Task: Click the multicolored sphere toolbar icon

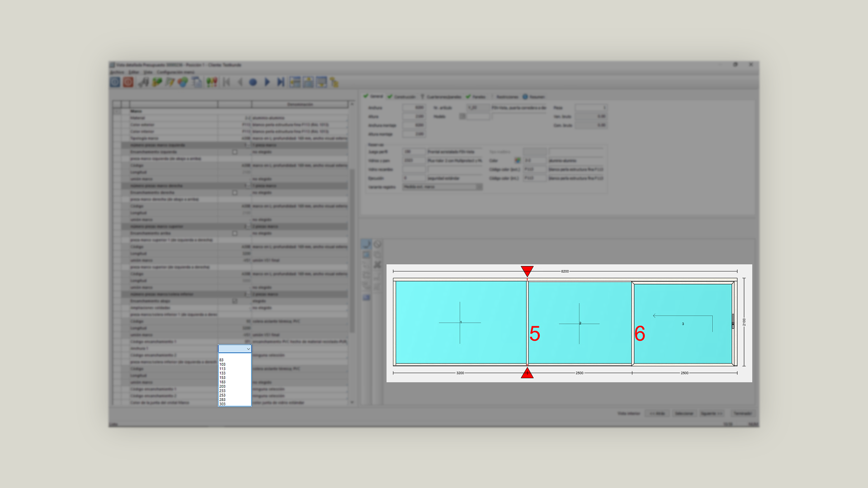Action: click(183, 82)
